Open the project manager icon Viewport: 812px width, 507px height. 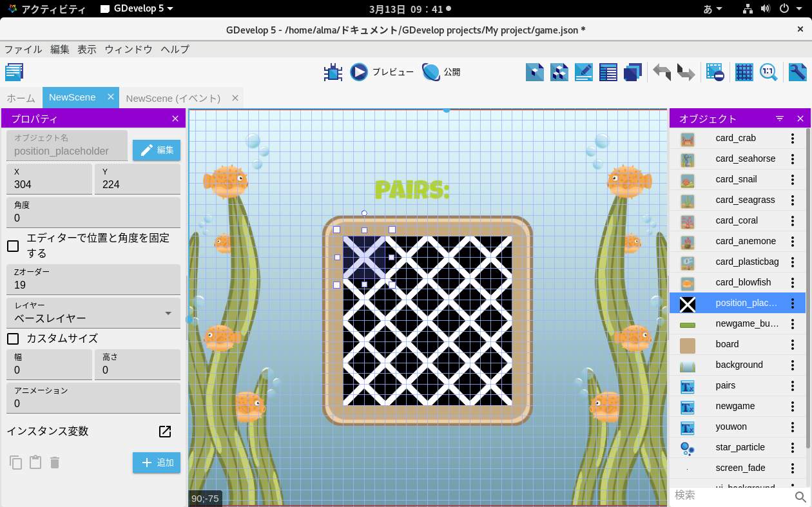click(x=14, y=72)
